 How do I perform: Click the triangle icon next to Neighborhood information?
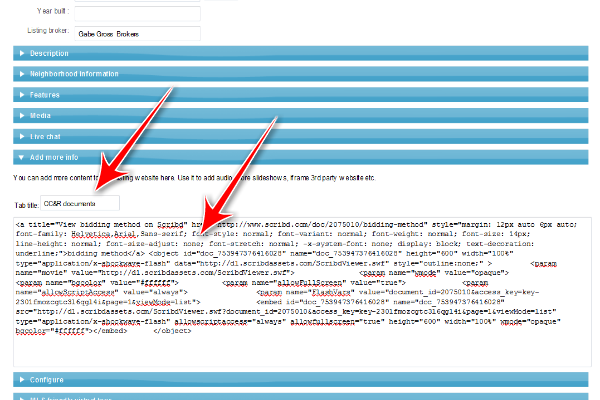[22, 74]
